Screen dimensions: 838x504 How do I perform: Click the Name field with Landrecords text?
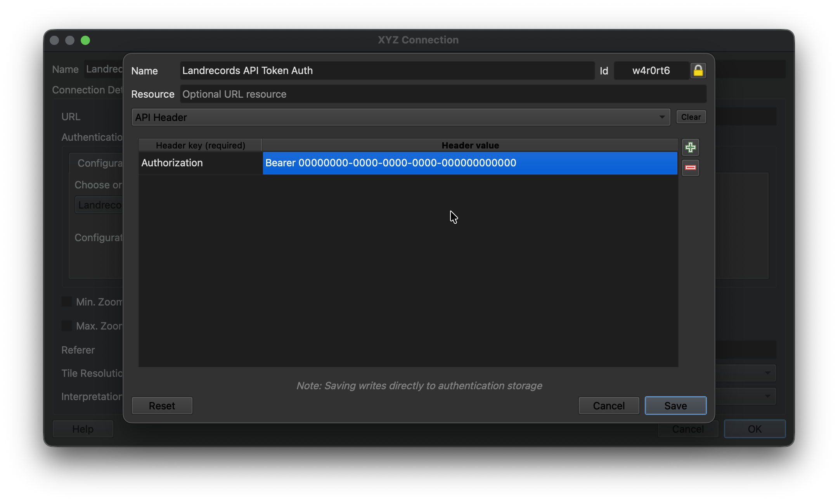pos(387,71)
